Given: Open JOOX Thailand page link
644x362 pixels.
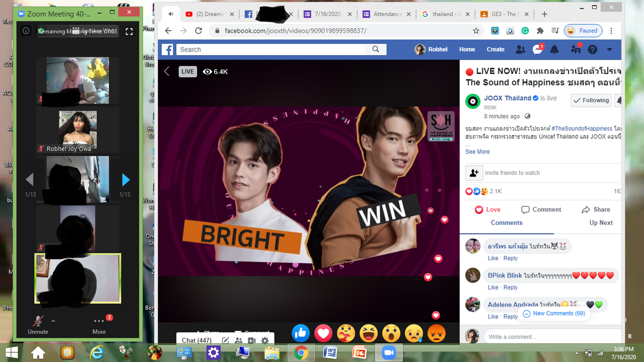Looking at the screenshot, I should coord(507,98).
